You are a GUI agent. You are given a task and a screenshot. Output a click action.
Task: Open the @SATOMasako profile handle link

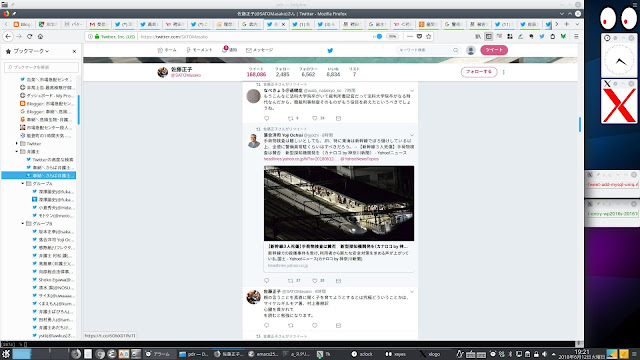(186, 76)
